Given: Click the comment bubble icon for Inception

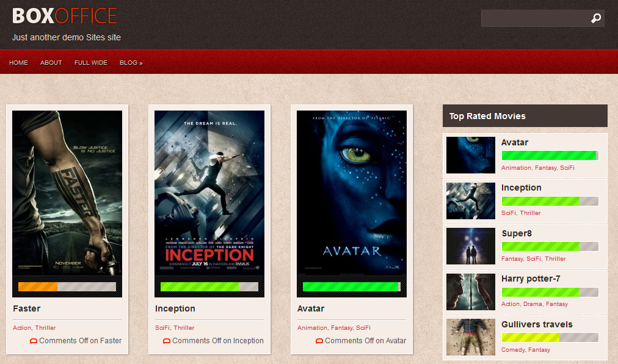Looking at the screenshot, I should [167, 341].
